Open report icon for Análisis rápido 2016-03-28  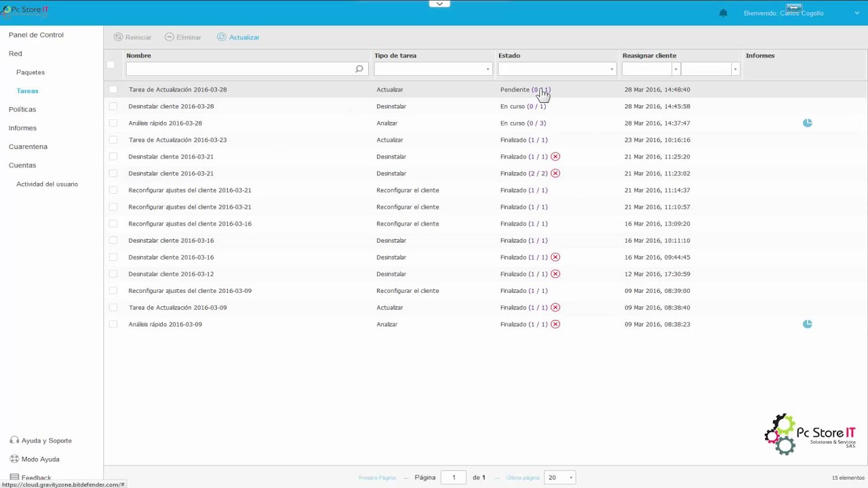point(807,123)
